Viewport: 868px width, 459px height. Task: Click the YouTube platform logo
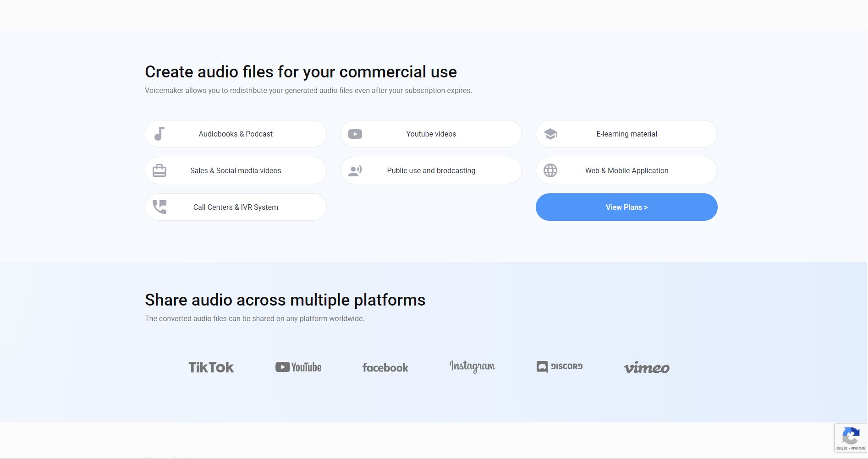click(298, 367)
